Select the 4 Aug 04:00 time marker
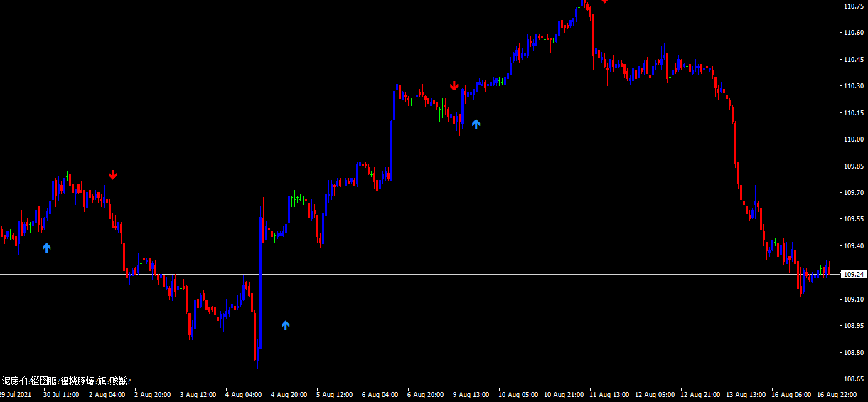Image resolution: width=868 pixels, height=402 pixels. (242, 394)
